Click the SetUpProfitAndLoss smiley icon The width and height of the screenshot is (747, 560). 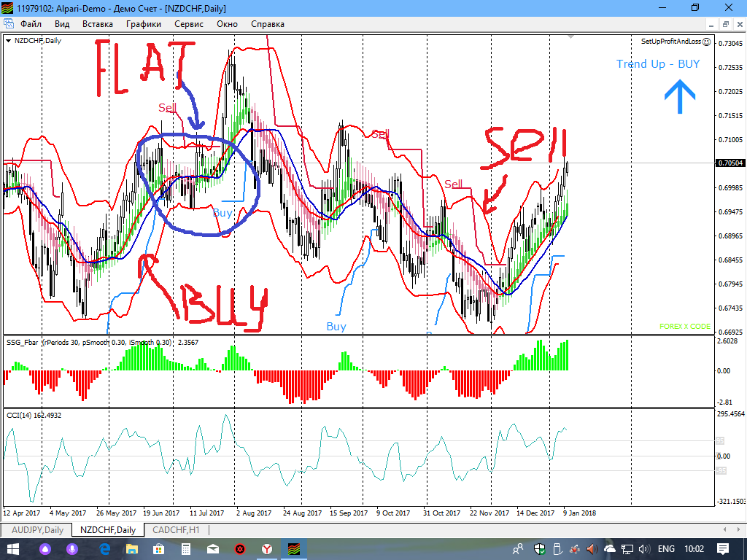(x=706, y=42)
